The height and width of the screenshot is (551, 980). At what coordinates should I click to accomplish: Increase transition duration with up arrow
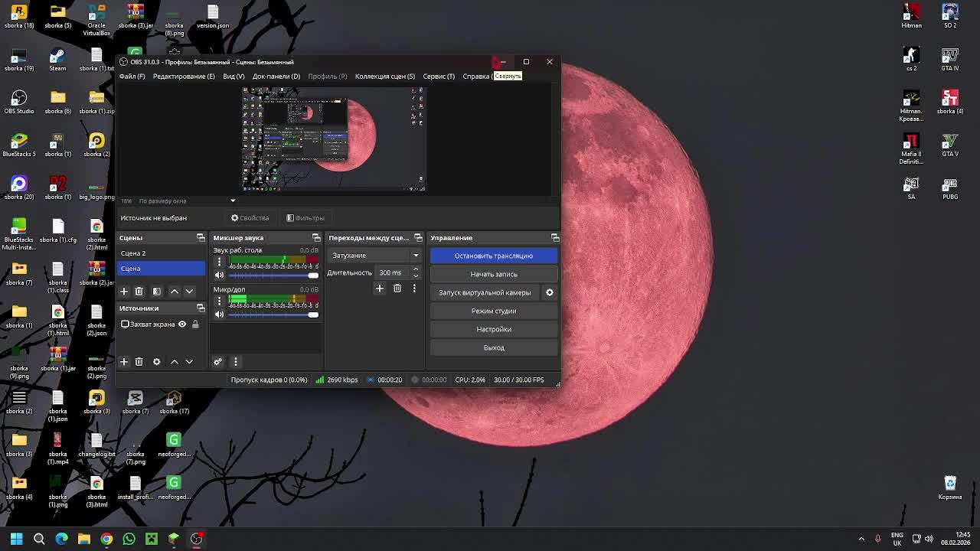pos(416,269)
